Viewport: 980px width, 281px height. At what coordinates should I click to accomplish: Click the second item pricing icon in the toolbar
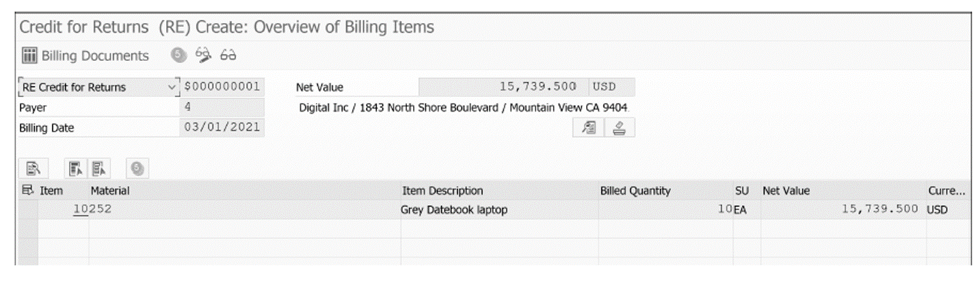(98, 168)
